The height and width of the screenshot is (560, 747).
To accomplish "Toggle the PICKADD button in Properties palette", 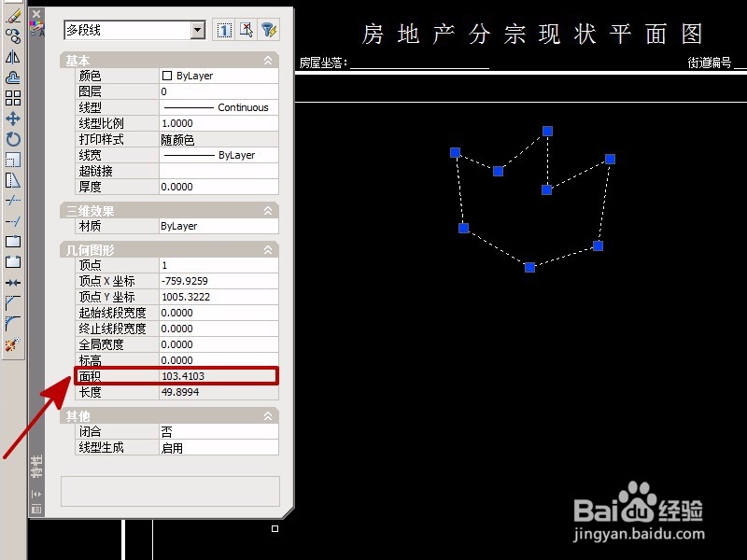I will pyautogui.click(x=222, y=30).
